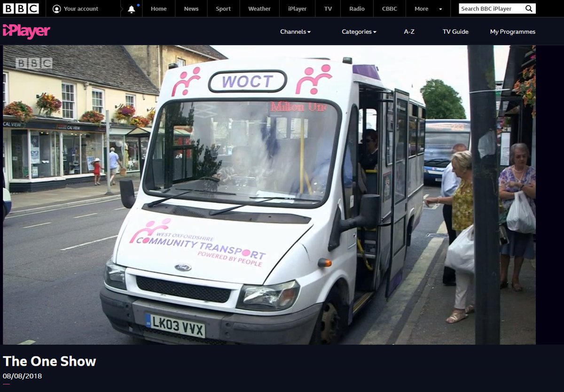Click the video player image
Screen dimensions: 564x392
[269, 195]
